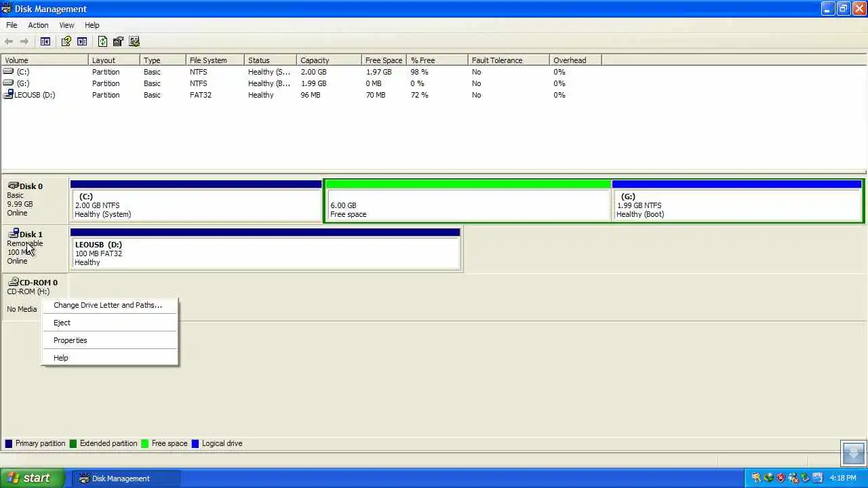Screen dimensions: 868x488
Task: Click the blue monitor tray icon beside clock
Action: coord(817,478)
